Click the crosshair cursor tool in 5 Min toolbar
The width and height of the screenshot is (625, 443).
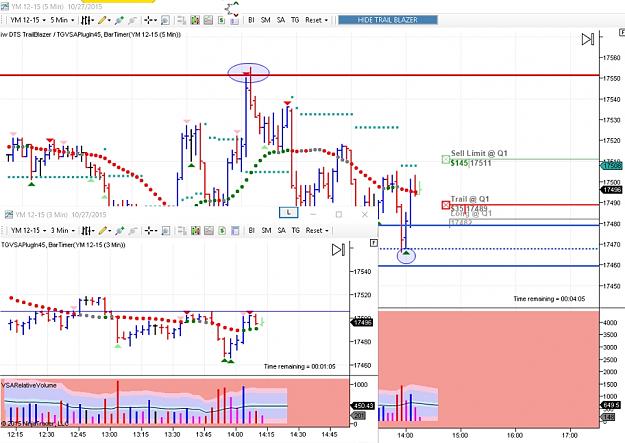pyautogui.click(x=149, y=20)
